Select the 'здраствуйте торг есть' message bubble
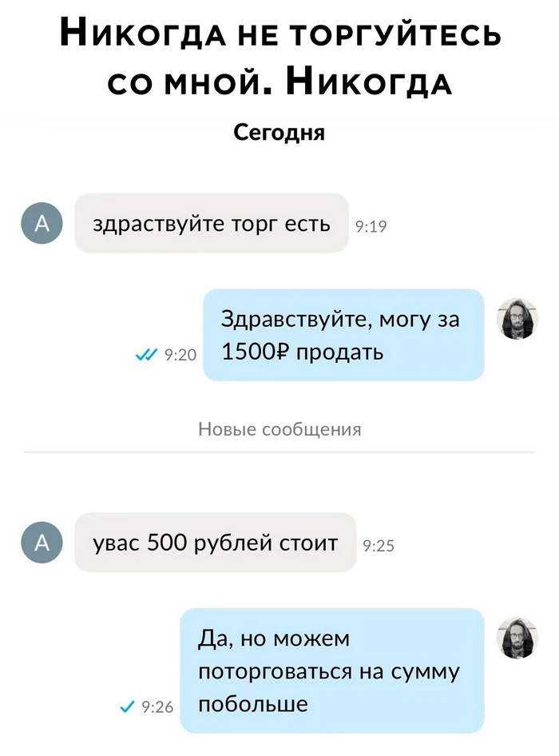Image resolution: width=559 pixels, height=756 pixels. tap(212, 223)
